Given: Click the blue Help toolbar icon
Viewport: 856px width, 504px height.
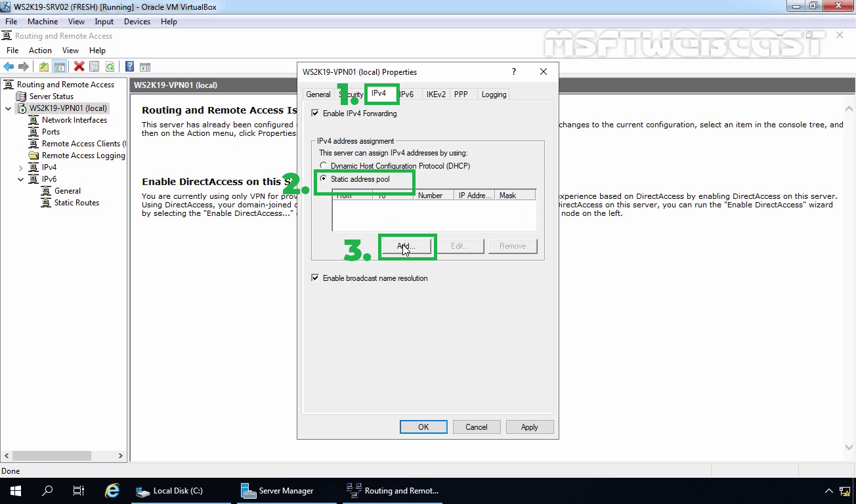Looking at the screenshot, I should (130, 66).
